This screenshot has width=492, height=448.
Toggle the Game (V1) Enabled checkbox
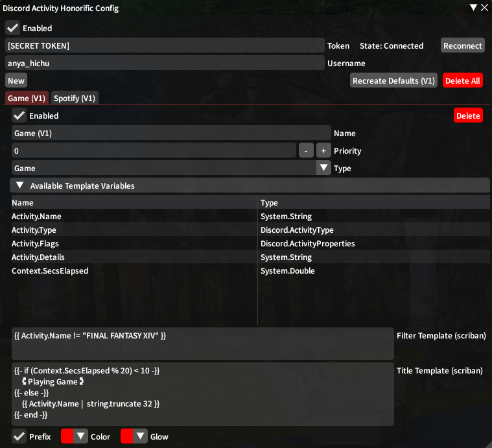coord(19,115)
